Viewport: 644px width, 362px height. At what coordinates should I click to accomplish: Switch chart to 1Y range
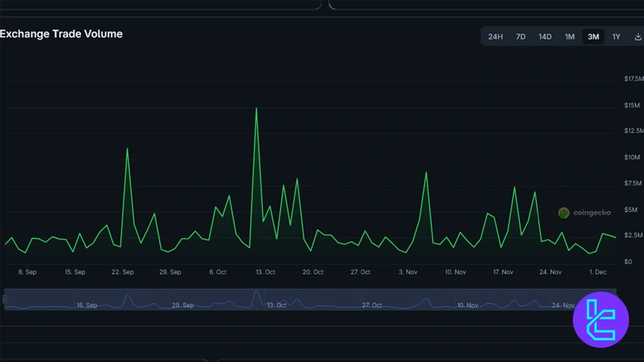point(616,37)
